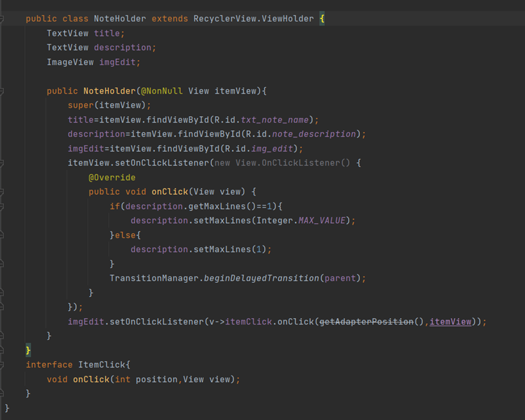Click the ItemClick interface name
Image resolution: width=525 pixels, height=420 pixels.
tap(101, 365)
